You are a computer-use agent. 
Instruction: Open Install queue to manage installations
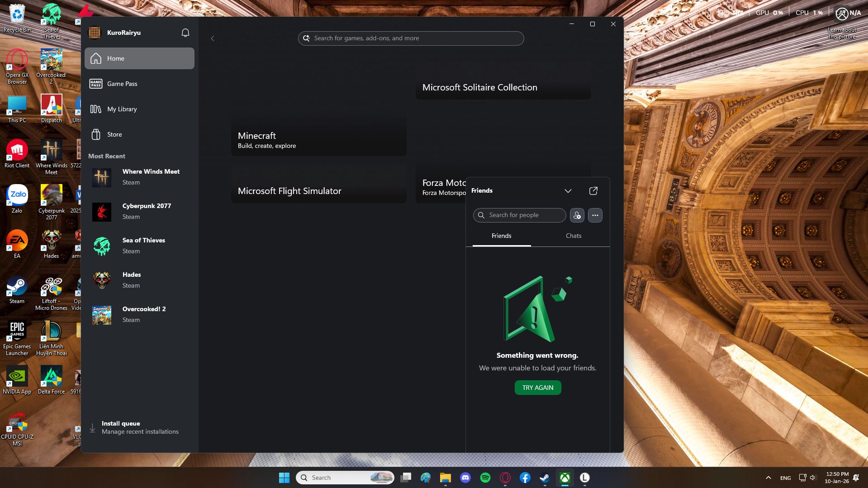pyautogui.click(x=121, y=423)
